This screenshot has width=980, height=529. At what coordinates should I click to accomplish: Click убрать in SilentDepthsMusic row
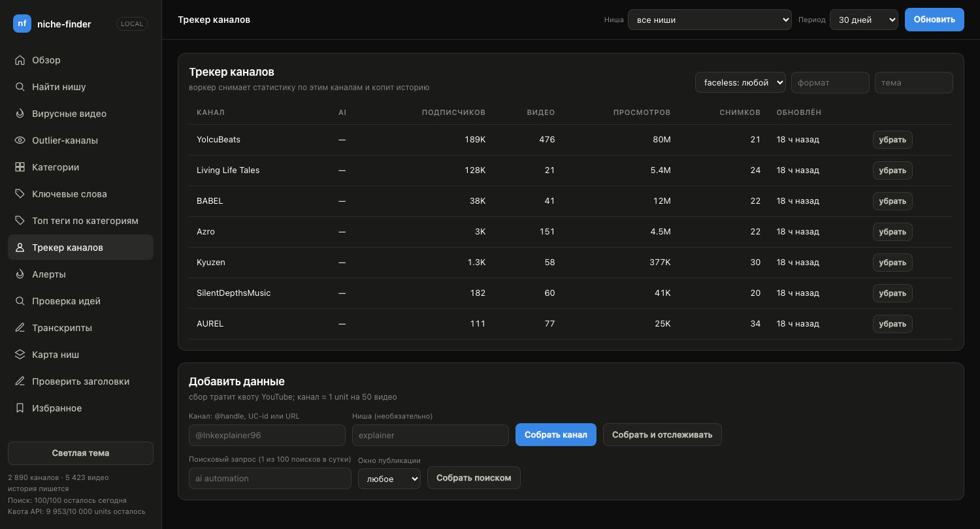(x=892, y=293)
